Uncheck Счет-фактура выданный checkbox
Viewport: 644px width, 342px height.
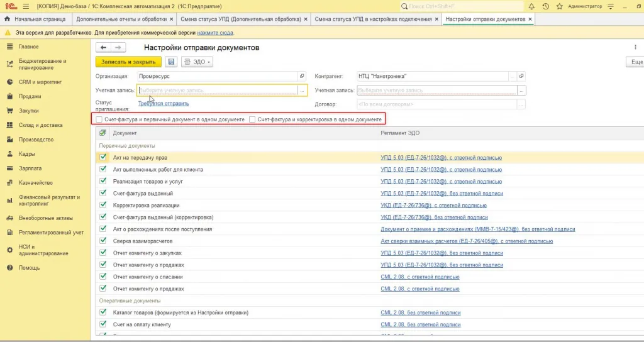tap(103, 193)
